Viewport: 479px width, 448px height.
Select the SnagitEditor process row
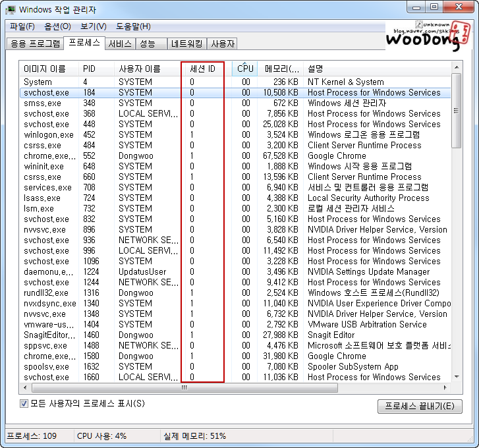point(235,335)
